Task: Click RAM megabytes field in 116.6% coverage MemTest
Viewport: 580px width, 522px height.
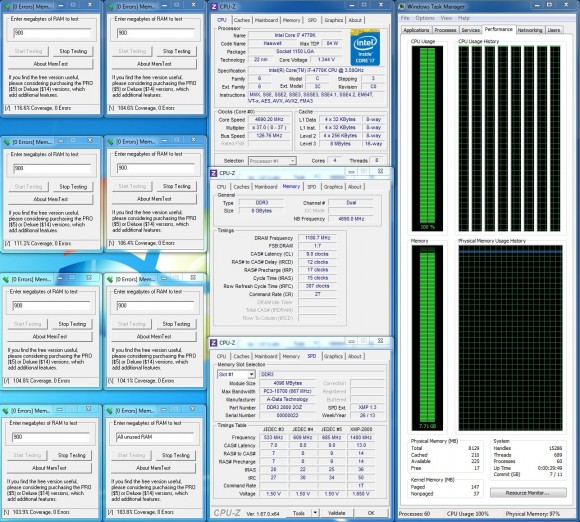Action: click(x=52, y=33)
